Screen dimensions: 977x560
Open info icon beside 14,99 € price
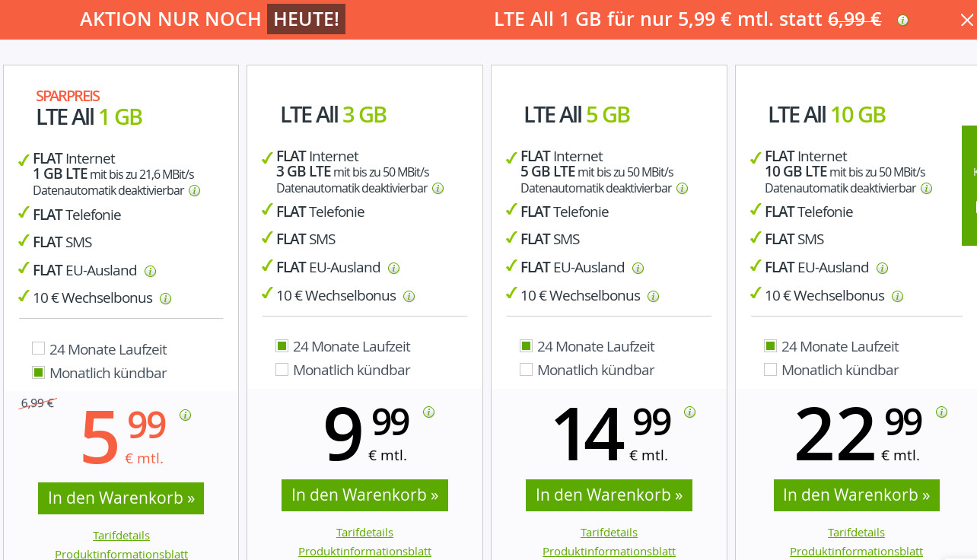[x=689, y=412]
